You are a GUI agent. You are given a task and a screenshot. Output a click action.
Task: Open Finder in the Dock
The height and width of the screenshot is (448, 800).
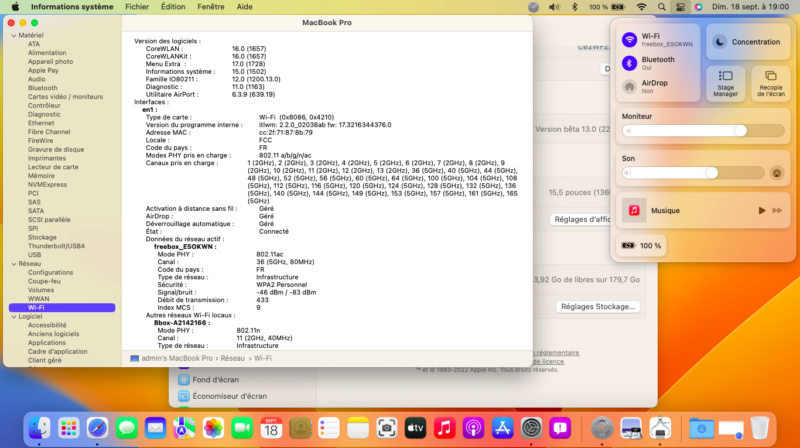click(x=39, y=428)
